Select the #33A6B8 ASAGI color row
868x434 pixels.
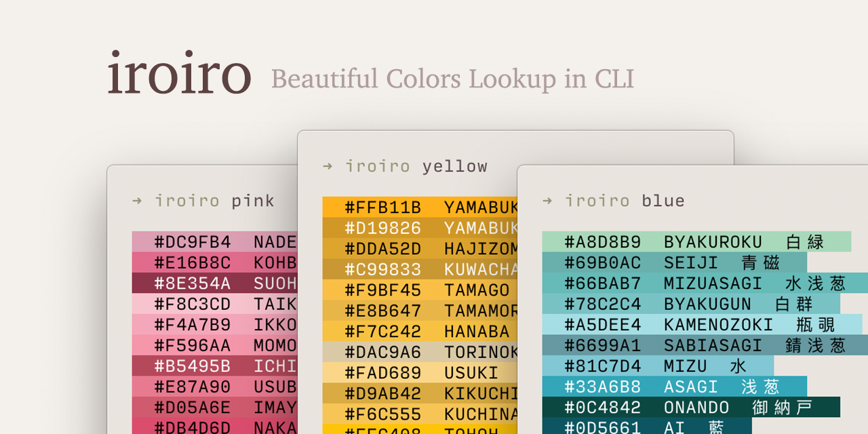[673, 387]
